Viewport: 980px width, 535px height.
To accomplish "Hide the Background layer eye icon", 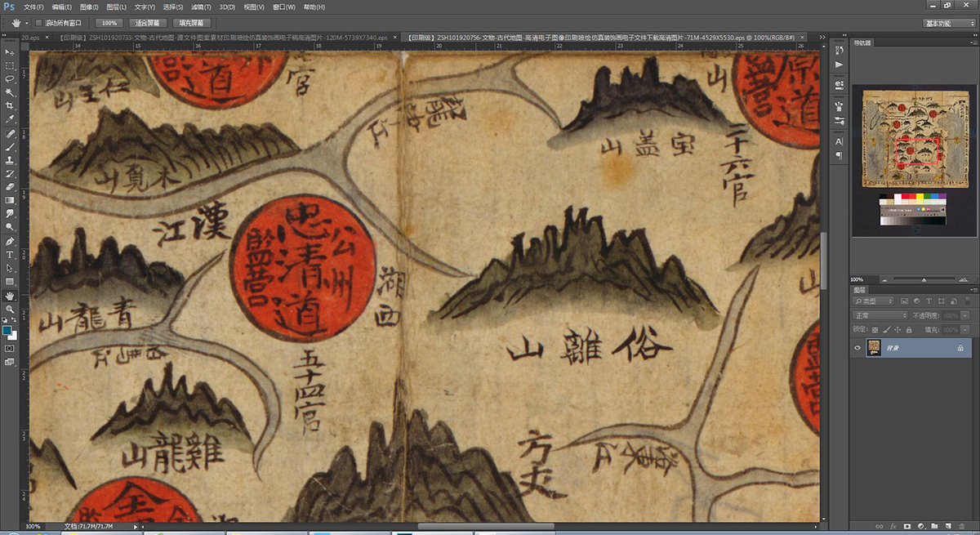I will point(858,348).
